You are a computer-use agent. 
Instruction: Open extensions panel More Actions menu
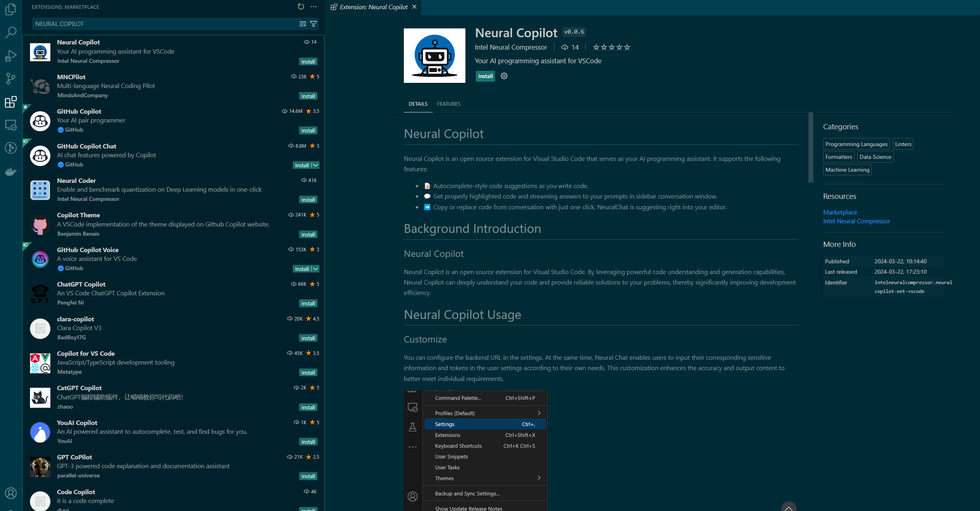[313, 6]
